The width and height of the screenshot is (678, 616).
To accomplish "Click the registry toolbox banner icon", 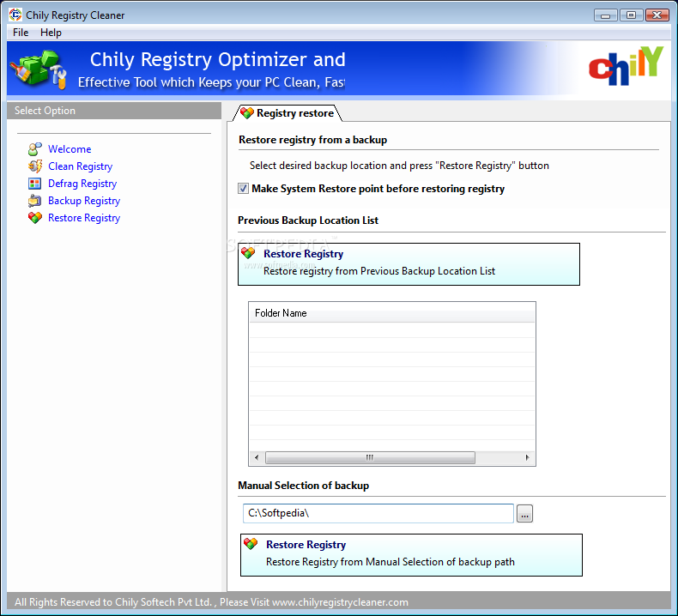I will 39,69.
